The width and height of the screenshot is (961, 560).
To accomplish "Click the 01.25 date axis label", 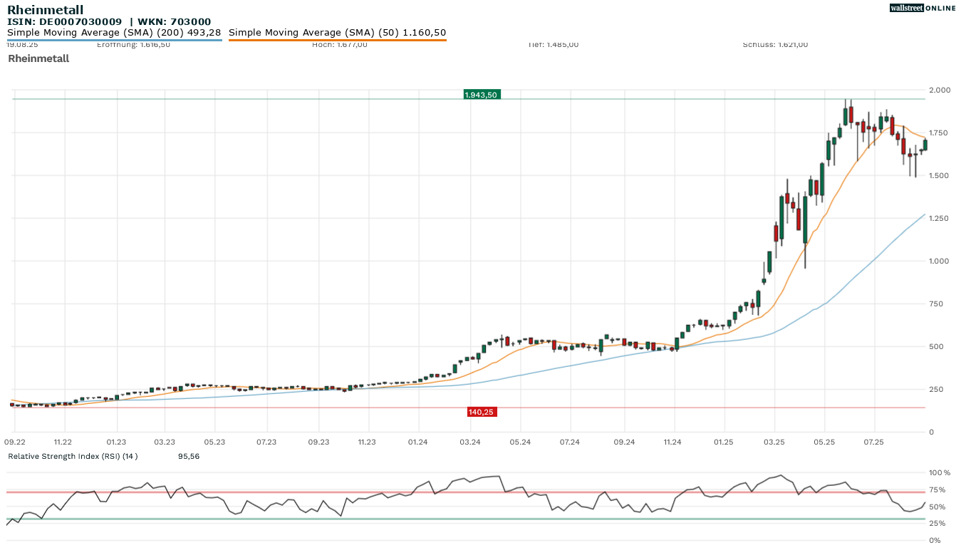I will pos(723,442).
